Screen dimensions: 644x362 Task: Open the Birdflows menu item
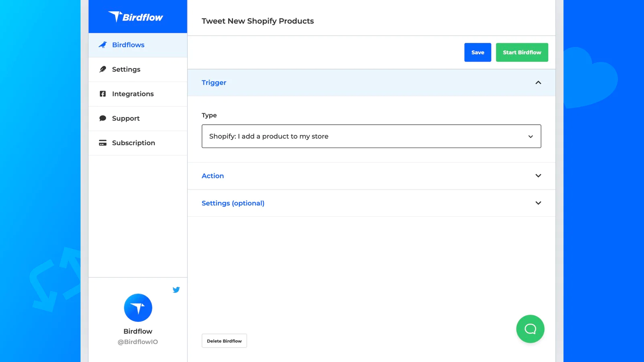point(138,45)
